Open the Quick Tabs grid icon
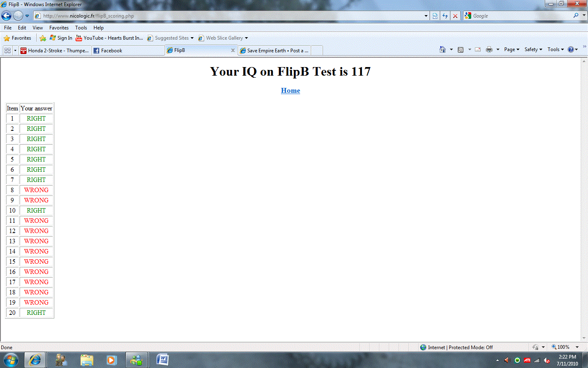The height and width of the screenshot is (368, 588). [7, 50]
